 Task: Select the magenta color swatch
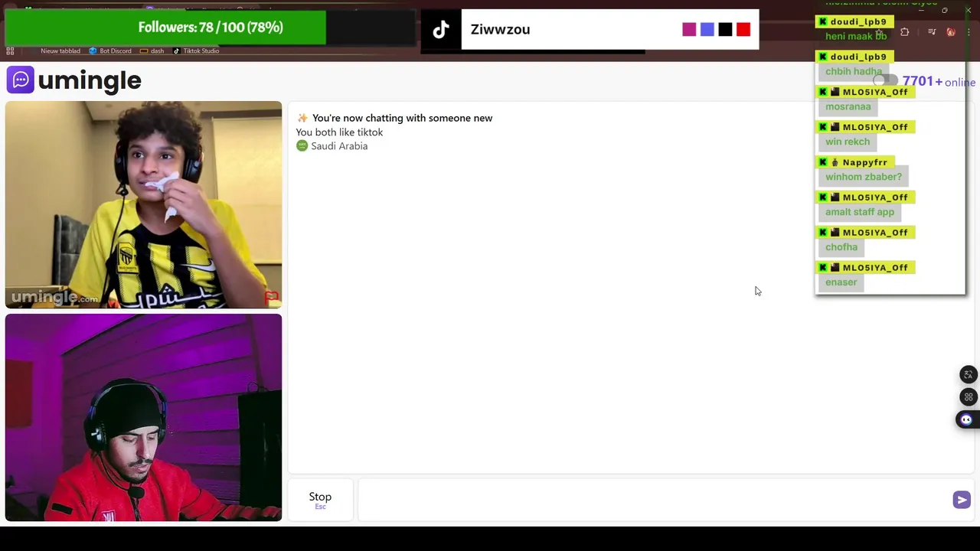689,29
